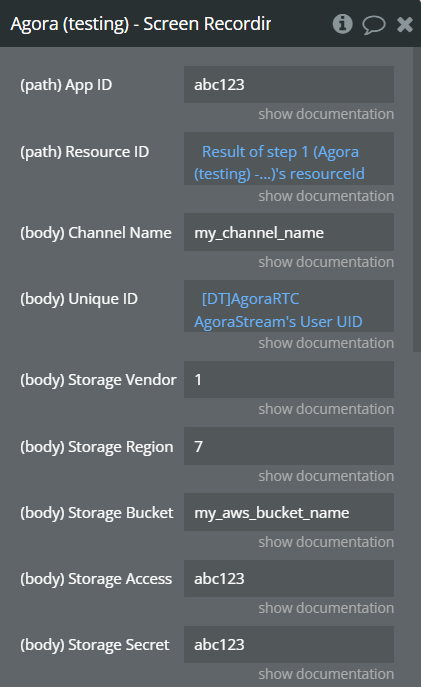Edit the App ID field containing abc123
The image size is (421, 687).
click(x=289, y=85)
